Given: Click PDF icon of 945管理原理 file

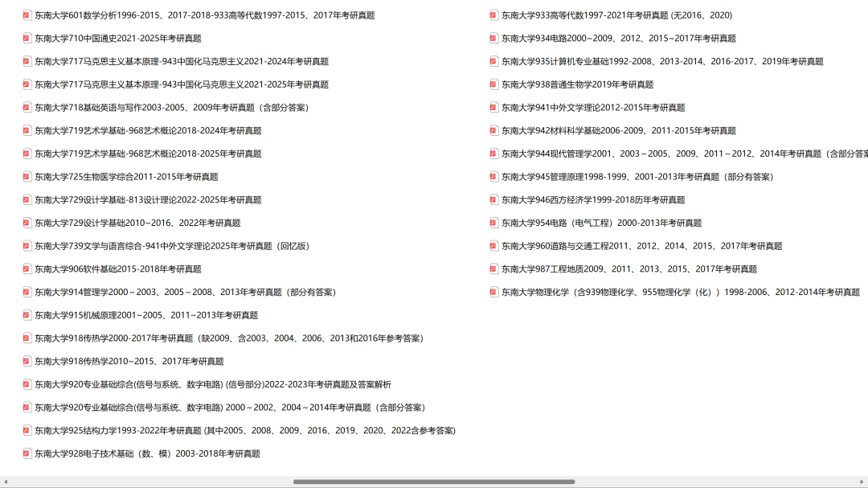Looking at the screenshot, I should [493, 177].
